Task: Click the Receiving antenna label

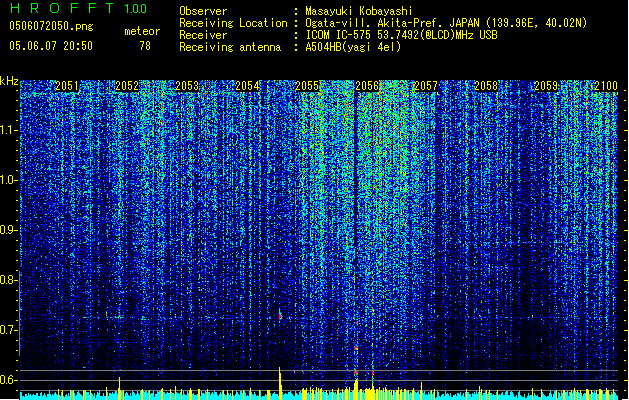Action: click(230, 47)
